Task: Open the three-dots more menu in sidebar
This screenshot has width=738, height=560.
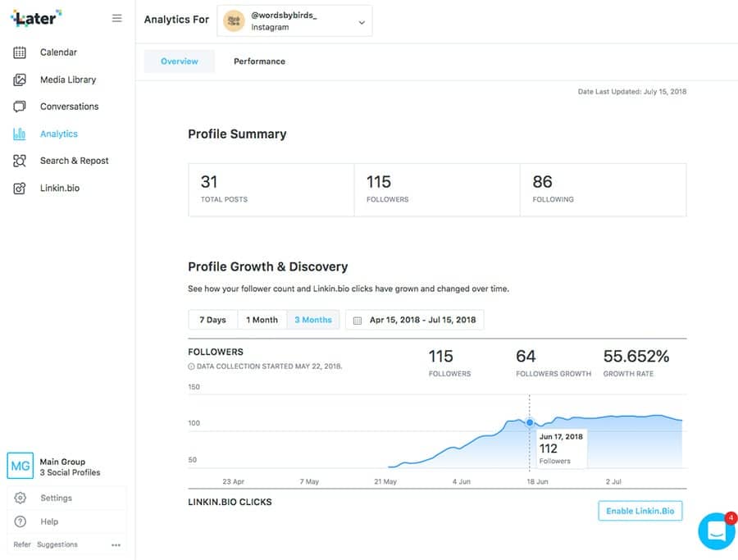Action: point(116,545)
